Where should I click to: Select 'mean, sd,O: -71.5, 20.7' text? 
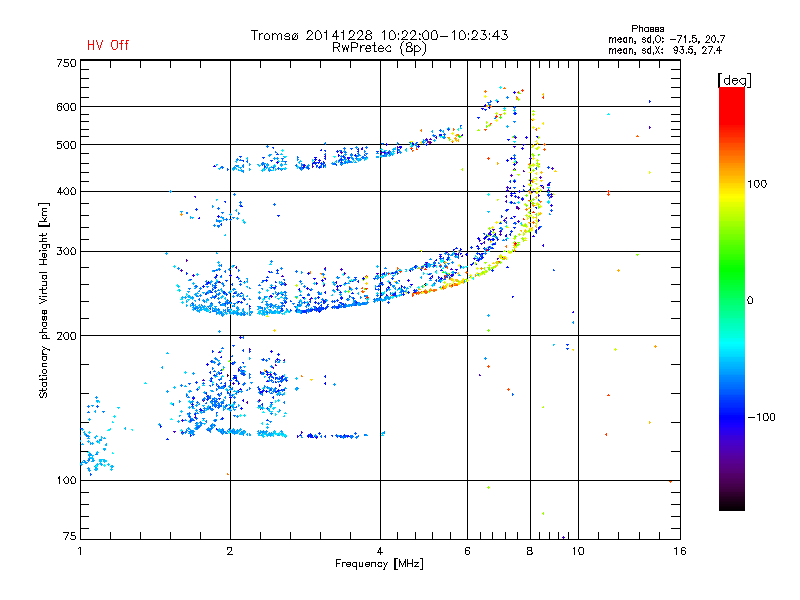coord(666,39)
